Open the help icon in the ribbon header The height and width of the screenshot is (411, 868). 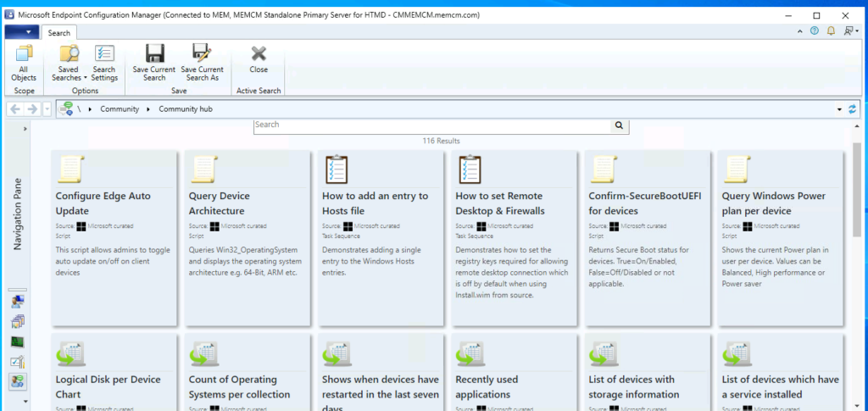point(814,31)
